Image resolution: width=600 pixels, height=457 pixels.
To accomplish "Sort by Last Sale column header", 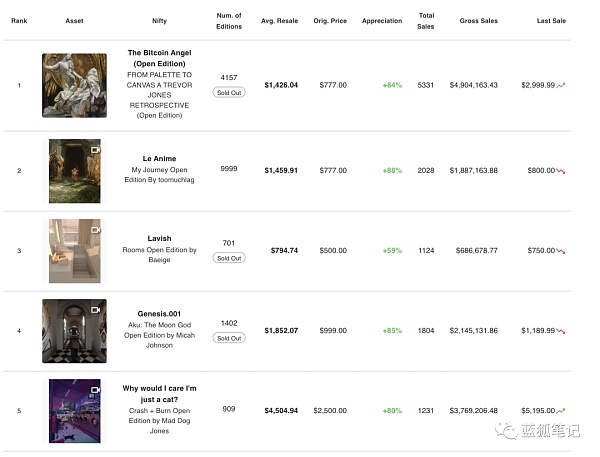I will pos(550,20).
